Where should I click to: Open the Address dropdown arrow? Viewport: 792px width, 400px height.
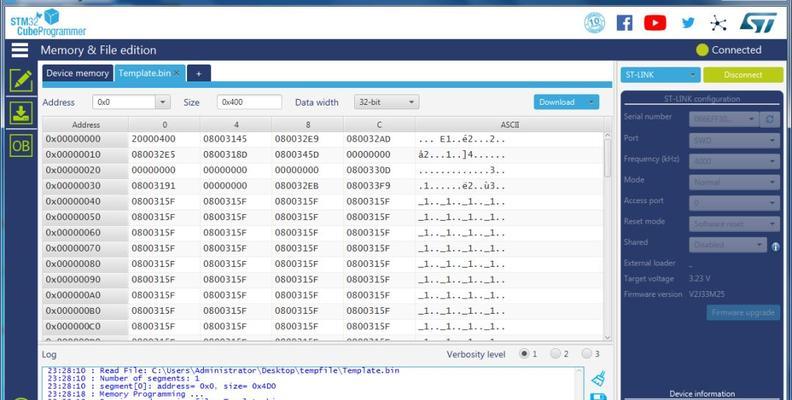[162, 102]
